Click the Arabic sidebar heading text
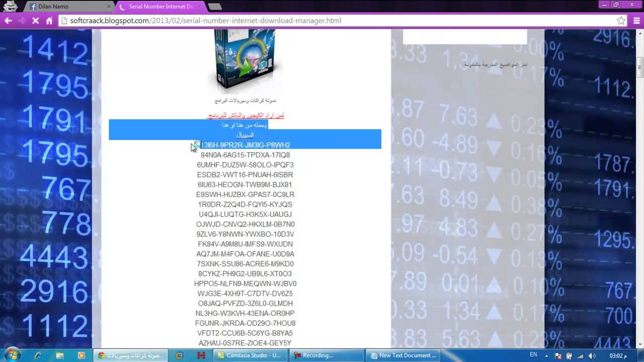The height and width of the screenshot is (362, 644). [496, 64]
